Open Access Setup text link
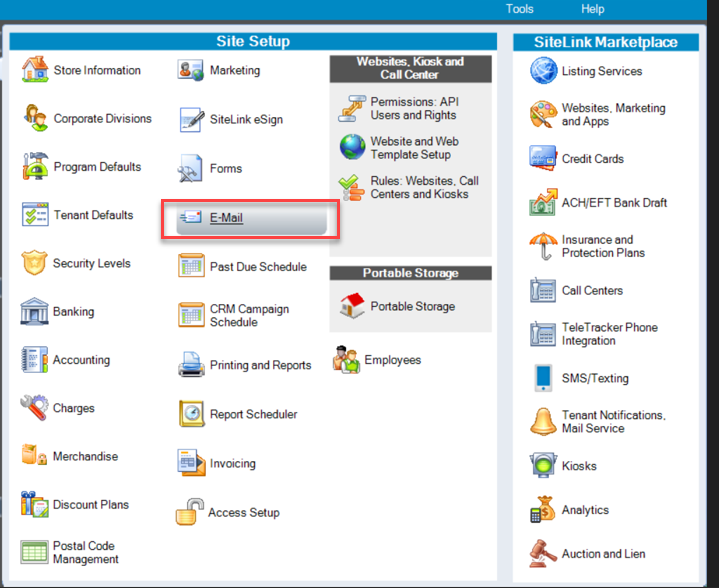Image resolution: width=719 pixels, height=588 pixels. 244,512
